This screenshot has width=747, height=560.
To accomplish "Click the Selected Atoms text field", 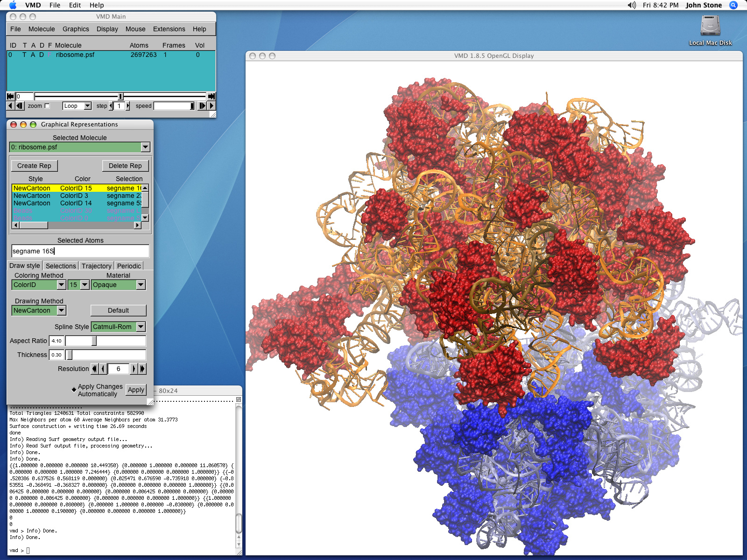I will point(80,251).
